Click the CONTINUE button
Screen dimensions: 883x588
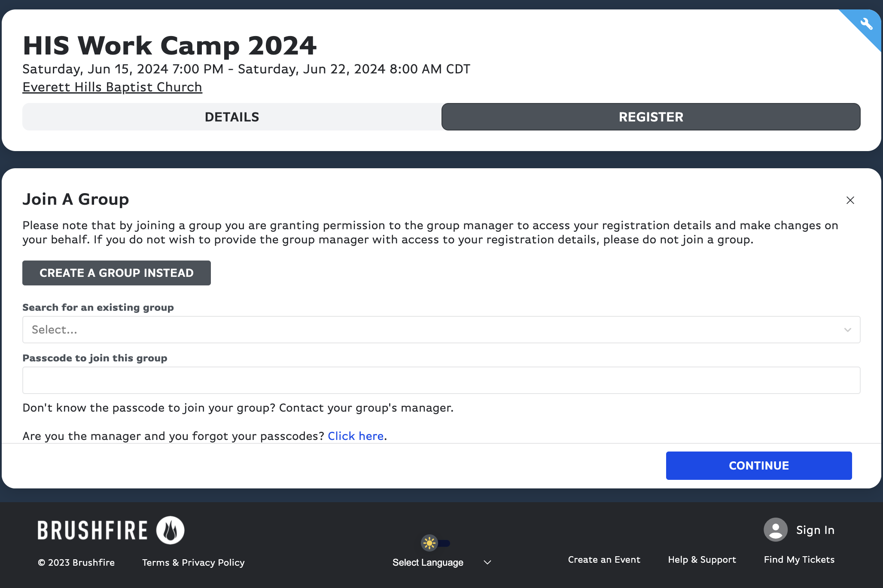tap(758, 466)
